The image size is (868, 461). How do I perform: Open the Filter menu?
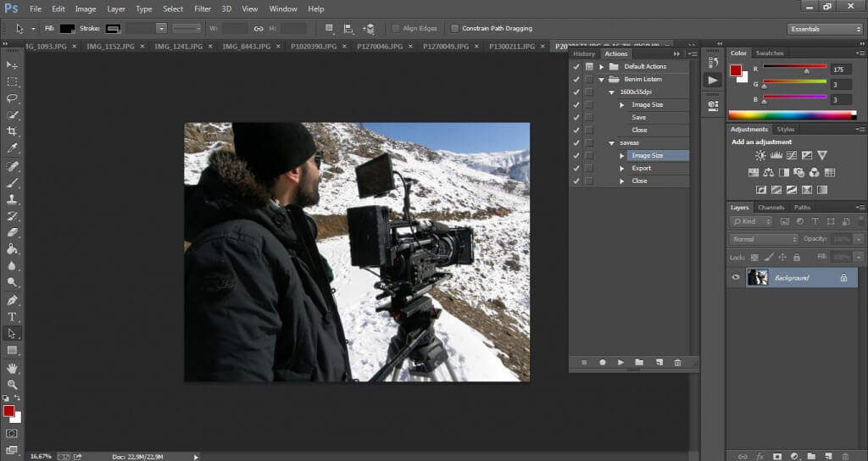click(x=203, y=8)
